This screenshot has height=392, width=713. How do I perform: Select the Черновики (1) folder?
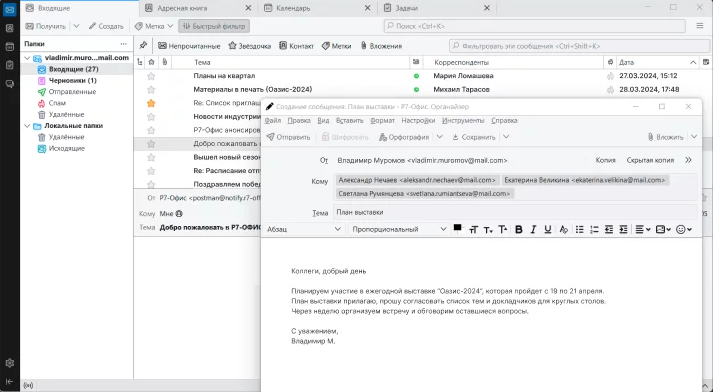pos(72,80)
